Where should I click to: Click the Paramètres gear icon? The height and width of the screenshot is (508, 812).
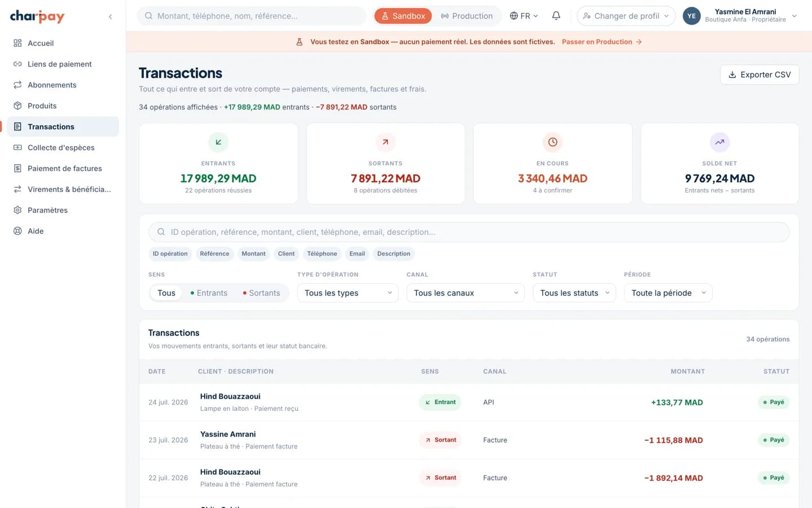[17, 210]
